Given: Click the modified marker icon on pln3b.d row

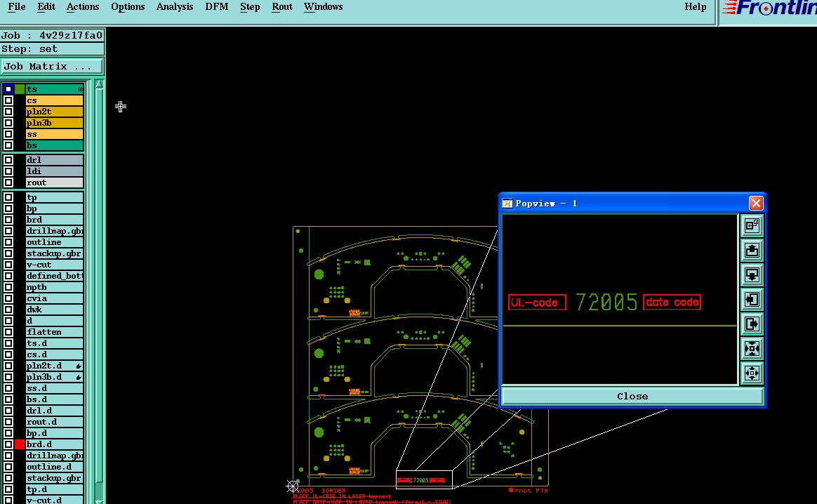Looking at the screenshot, I should click(78, 377).
